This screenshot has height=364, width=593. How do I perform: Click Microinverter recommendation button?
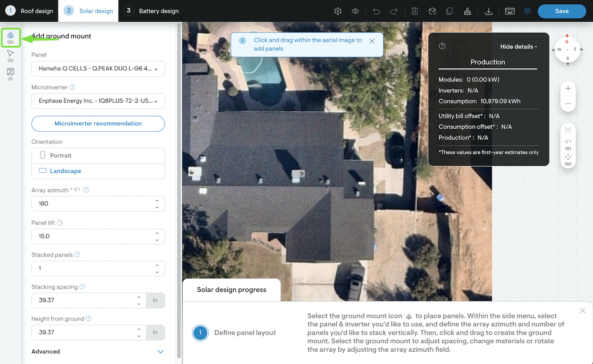98,124
